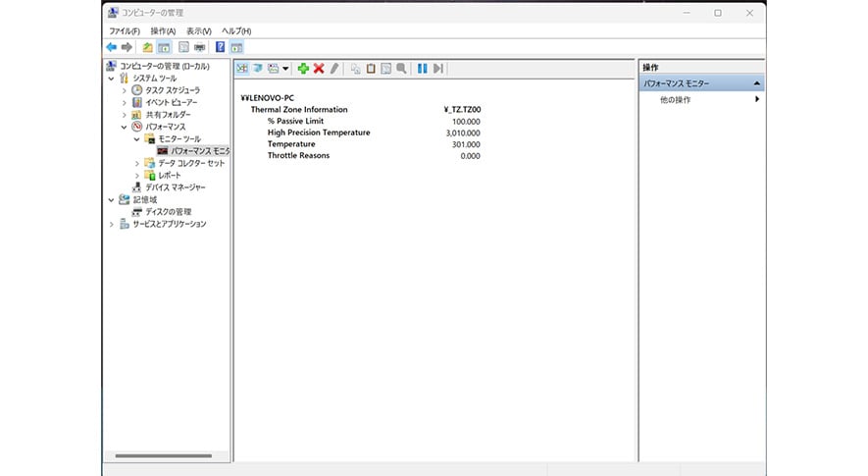
Task: Expand the タスク スケジューラ tree node
Action: (x=124, y=90)
